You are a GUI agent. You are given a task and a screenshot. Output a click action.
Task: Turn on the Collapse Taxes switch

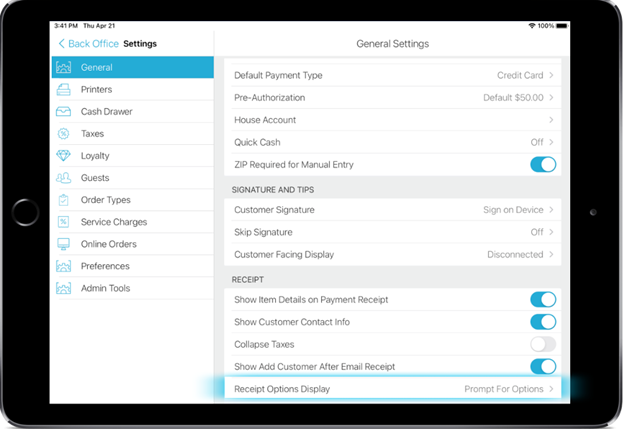(x=542, y=344)
